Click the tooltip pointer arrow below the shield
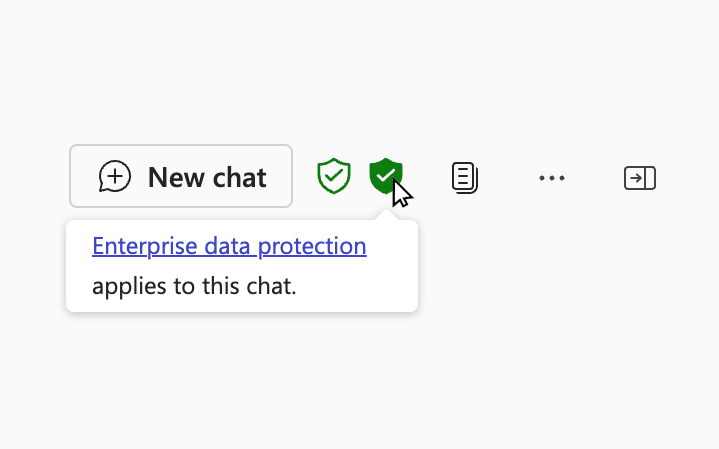This screenshot has width=719, height=449. [x=387, y=215]
